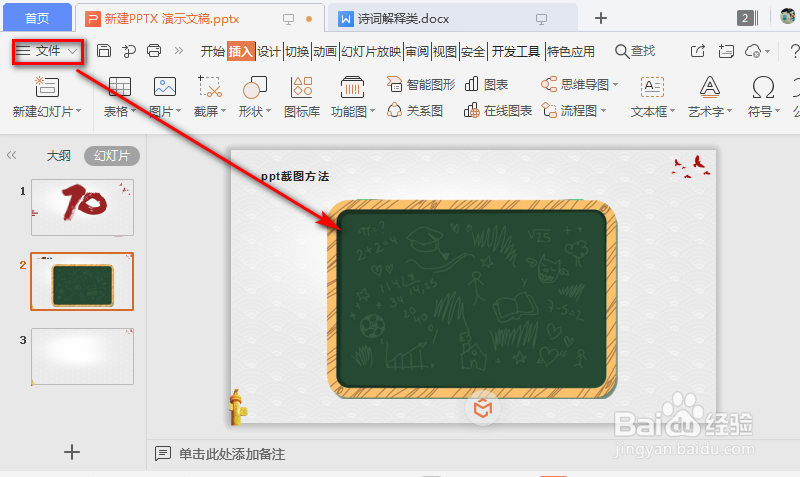Open the 动画 ribbon tab
The height and width of the screenshot is (477, 800).
pyautogui.click(x=324, y=52)
